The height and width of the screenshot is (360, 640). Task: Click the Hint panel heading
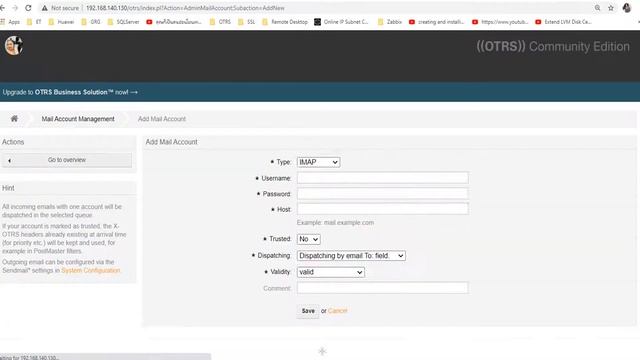click(8, 188)
